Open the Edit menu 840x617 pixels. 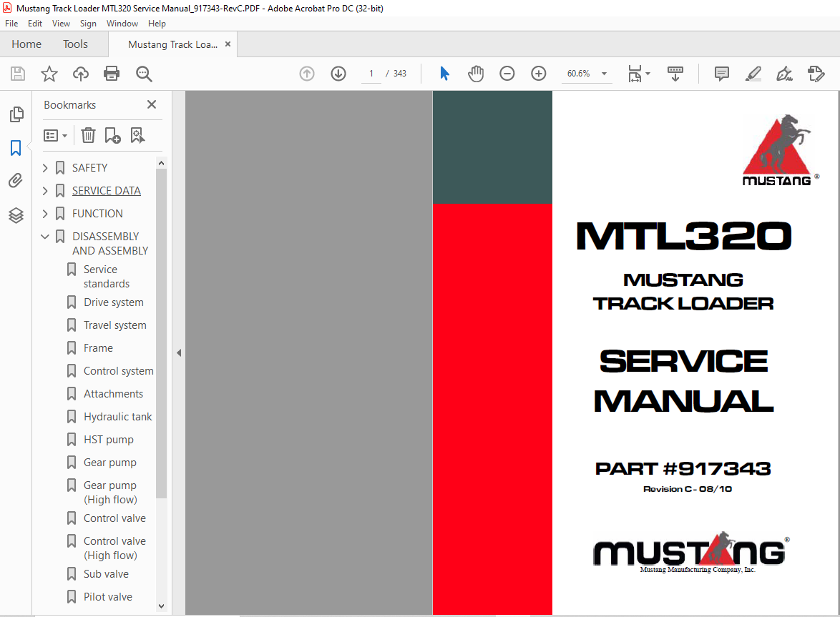[35, 24]
